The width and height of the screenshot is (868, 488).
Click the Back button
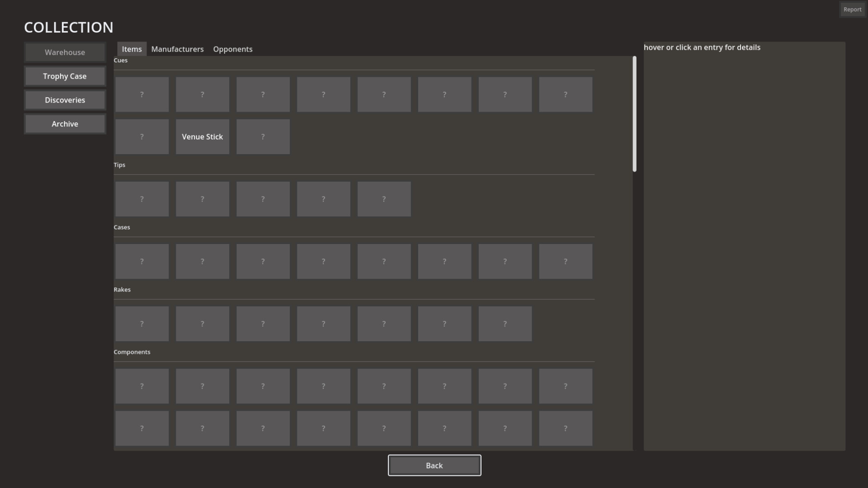coord(434,465)
